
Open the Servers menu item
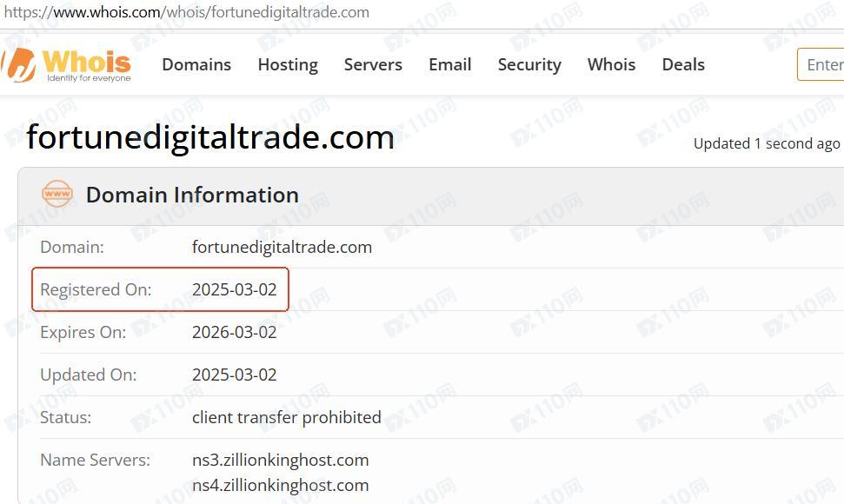coord(373,64)
